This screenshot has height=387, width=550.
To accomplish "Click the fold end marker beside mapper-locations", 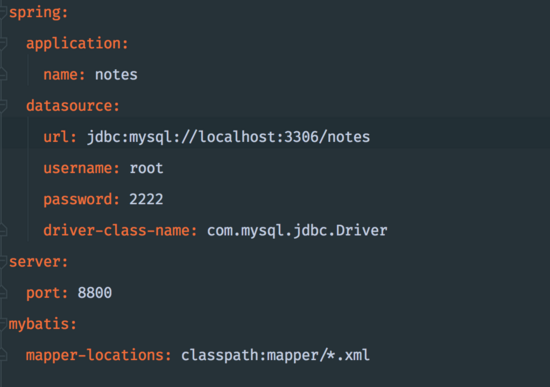I will click(3, 355).
